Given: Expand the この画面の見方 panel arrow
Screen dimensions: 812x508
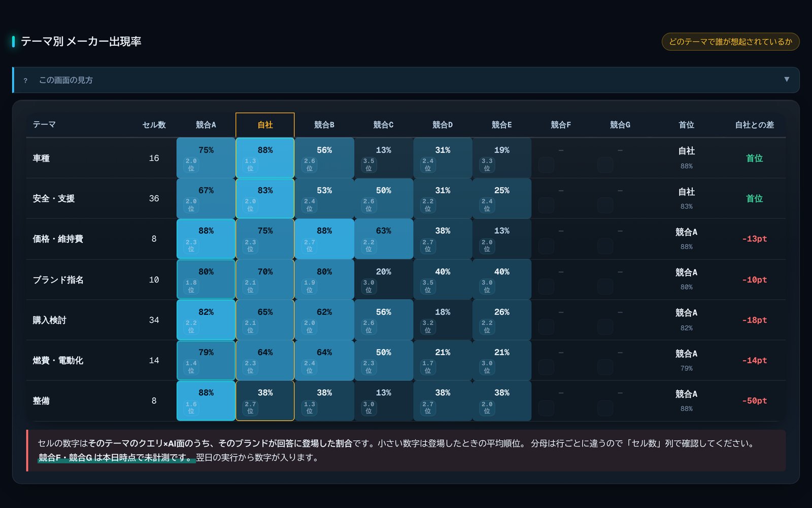Looking at the screenshot, I should click(x=786, y=80).
